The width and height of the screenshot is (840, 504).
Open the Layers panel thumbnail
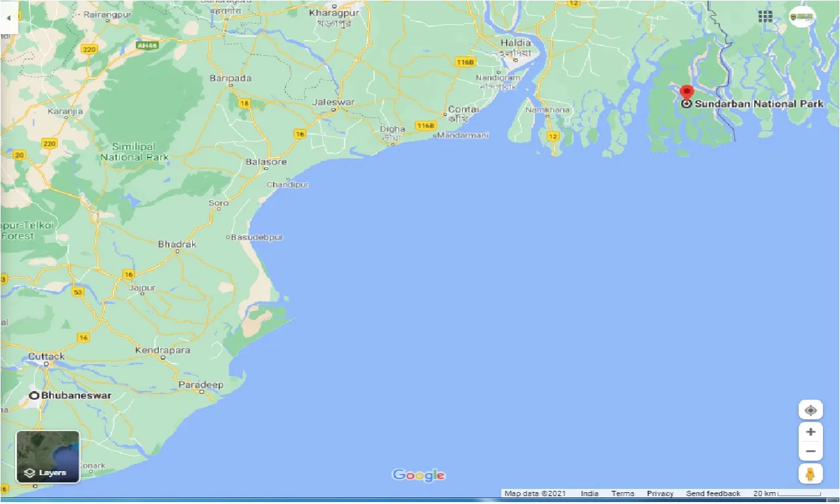coord(47,456)
